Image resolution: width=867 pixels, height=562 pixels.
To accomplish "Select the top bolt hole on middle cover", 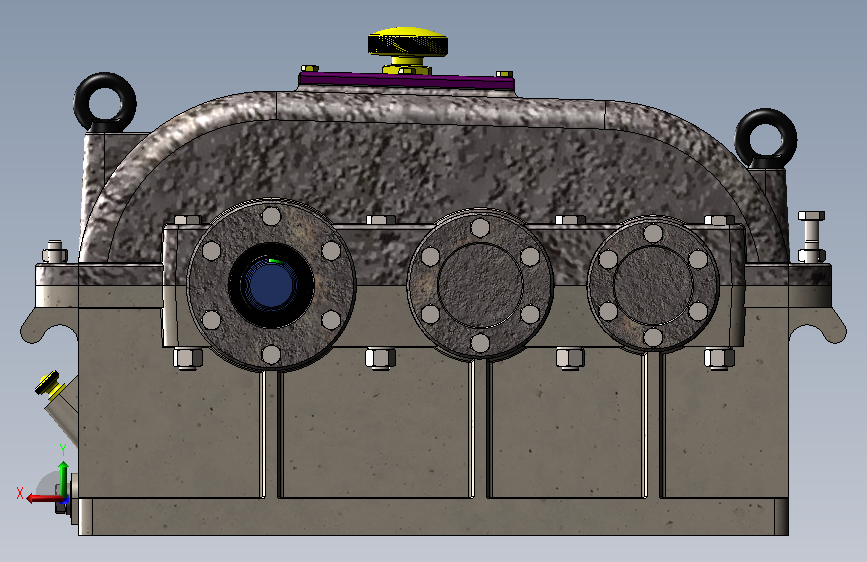I will click(480, 228).
